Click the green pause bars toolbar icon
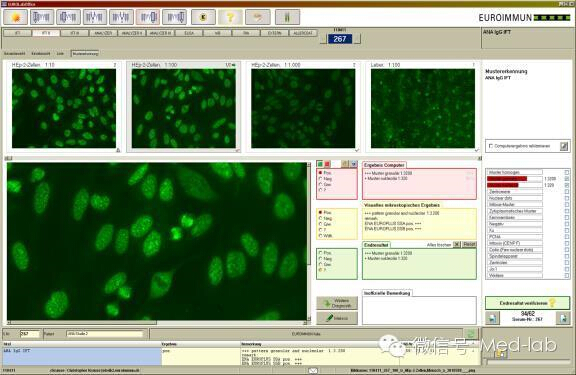Screen dimensions: 576x375 tap(287, 17)
